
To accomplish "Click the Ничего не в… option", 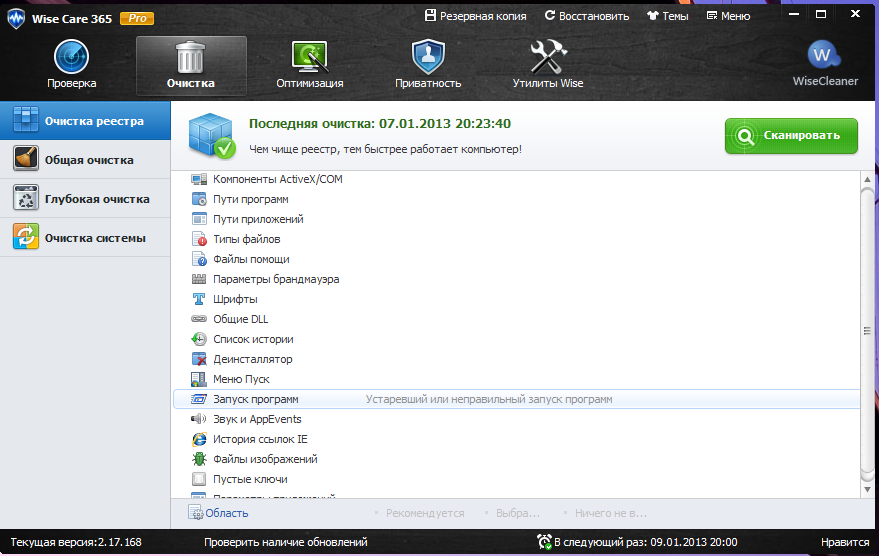I will pos(610,513).
